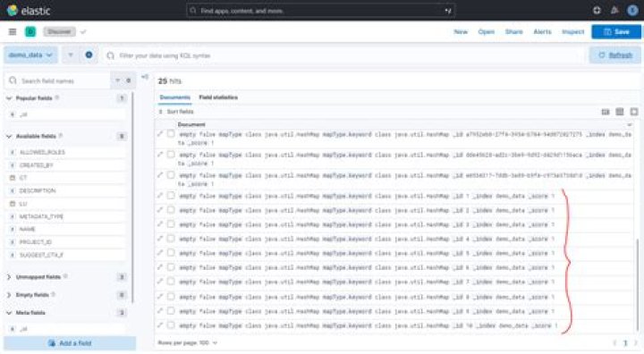
Task: Click Open in the top menu
Action: pos(487,31)
